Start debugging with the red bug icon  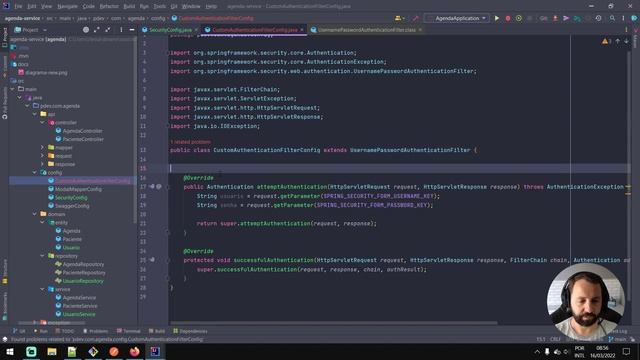tap(508, 18)
